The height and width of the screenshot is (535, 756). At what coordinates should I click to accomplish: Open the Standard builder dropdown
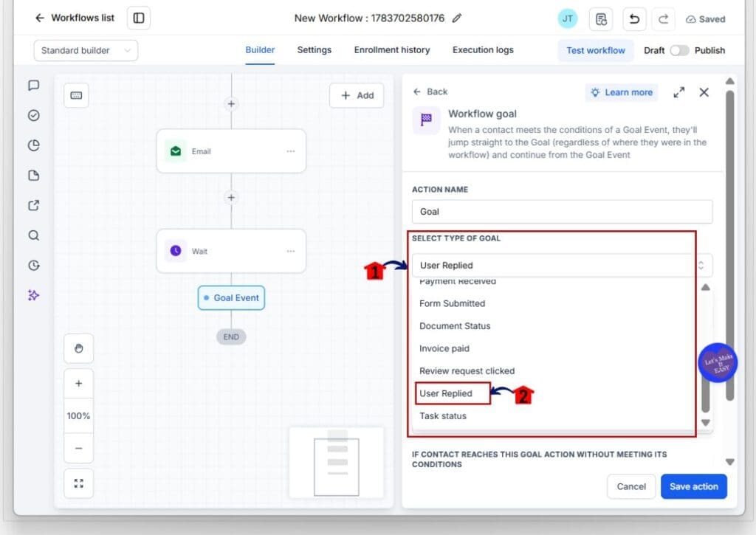86,51
